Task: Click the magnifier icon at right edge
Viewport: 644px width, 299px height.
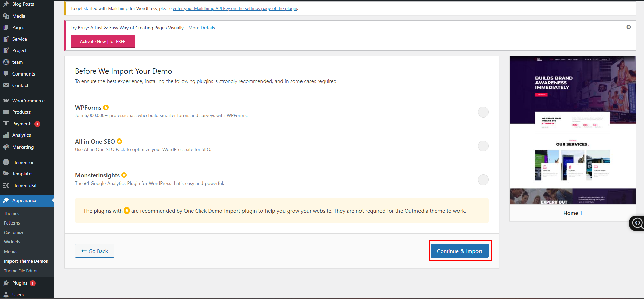Action: [x=637, y=223]
